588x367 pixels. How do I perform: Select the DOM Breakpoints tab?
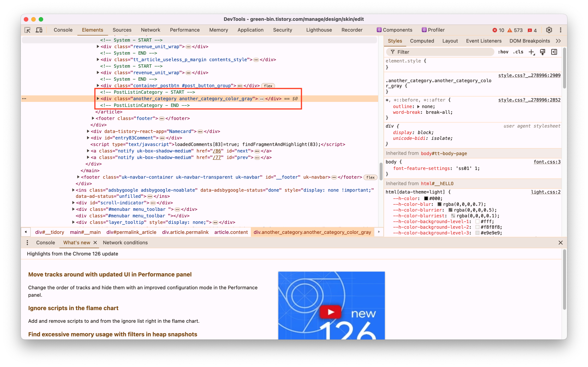(530, 41)
